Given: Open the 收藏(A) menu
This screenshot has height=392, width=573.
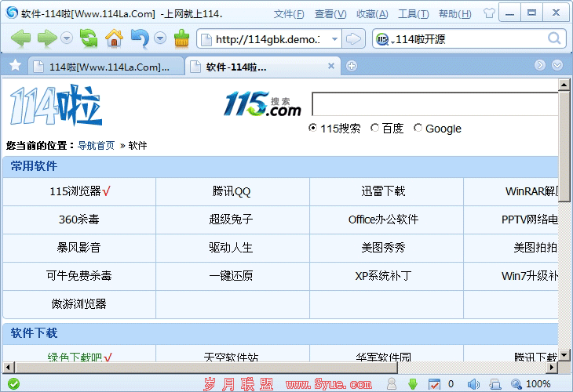Looking at the screenshot, I should 372,14.
